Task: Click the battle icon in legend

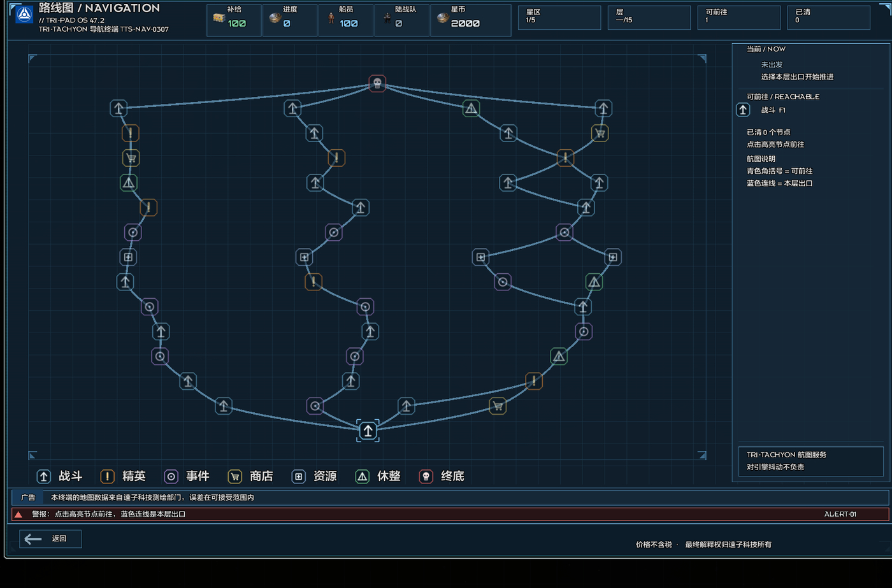Action: click(x=43, y=476)
